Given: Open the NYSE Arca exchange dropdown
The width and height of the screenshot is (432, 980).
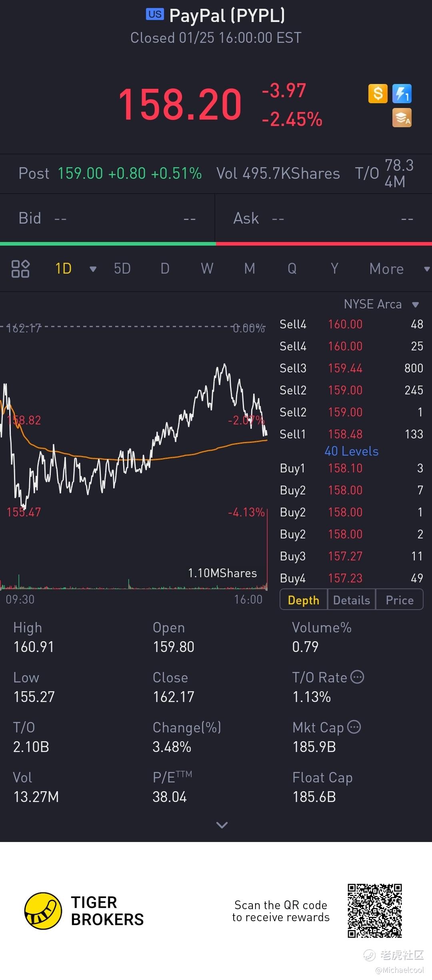Looking at the screenshot, I should tap(381, 304).
